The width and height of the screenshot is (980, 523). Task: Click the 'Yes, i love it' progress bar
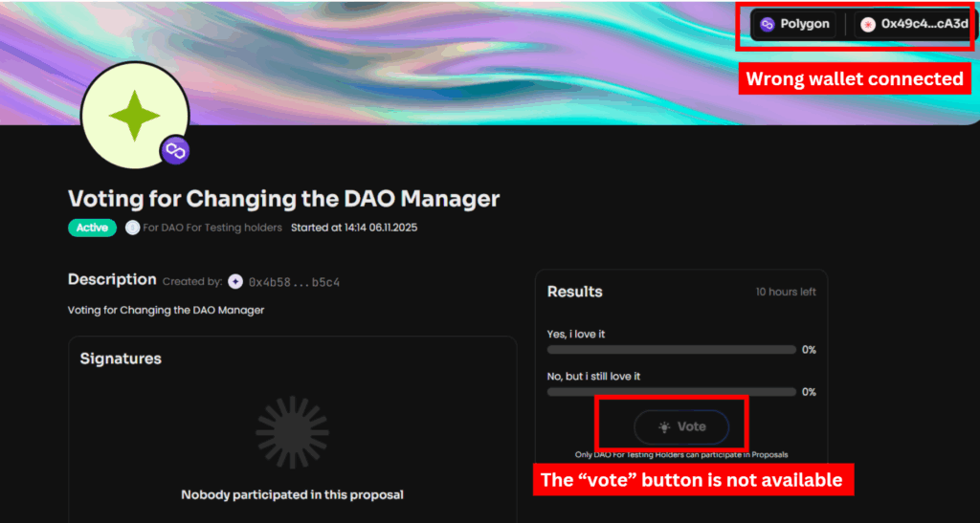click(671, 350)
